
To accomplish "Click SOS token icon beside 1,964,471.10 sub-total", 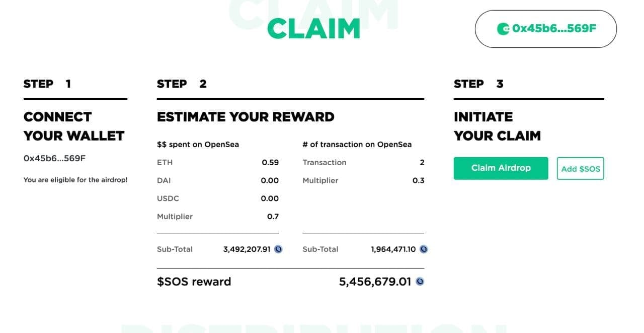I will pyautogui.click(x=424, y=249).
